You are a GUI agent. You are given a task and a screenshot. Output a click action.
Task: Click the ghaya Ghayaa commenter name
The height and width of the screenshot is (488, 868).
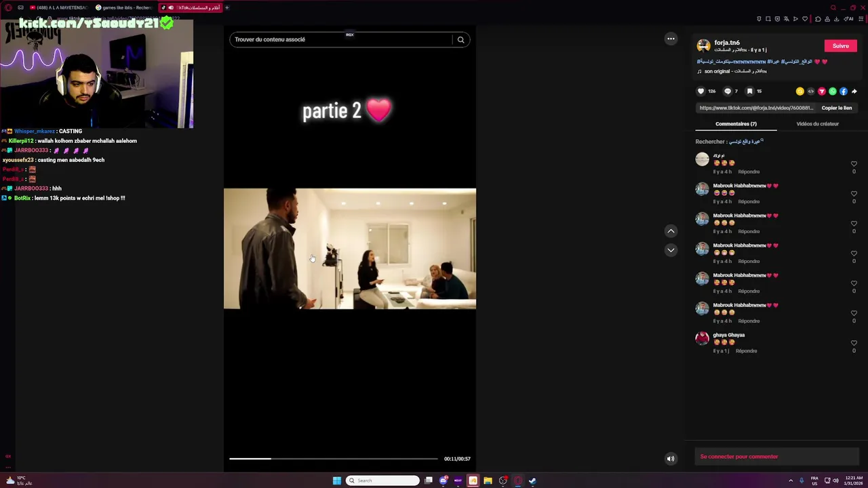tap(728, 335)
